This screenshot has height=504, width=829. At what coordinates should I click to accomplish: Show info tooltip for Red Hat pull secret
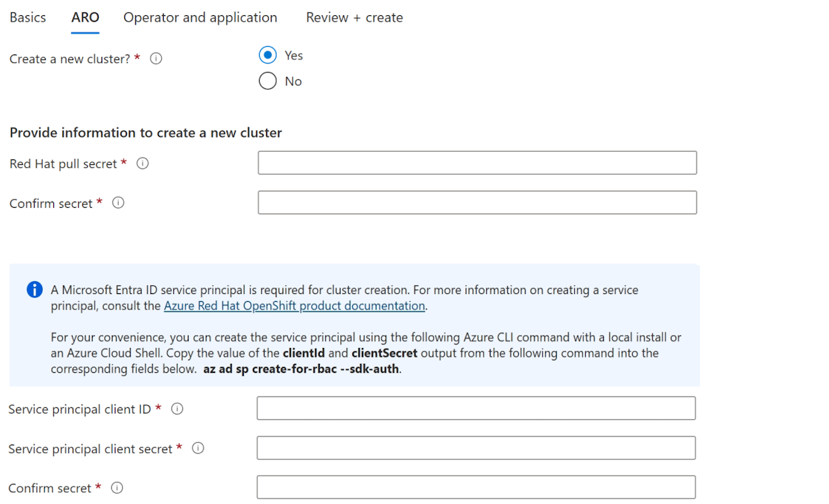(x=142, y=164)
